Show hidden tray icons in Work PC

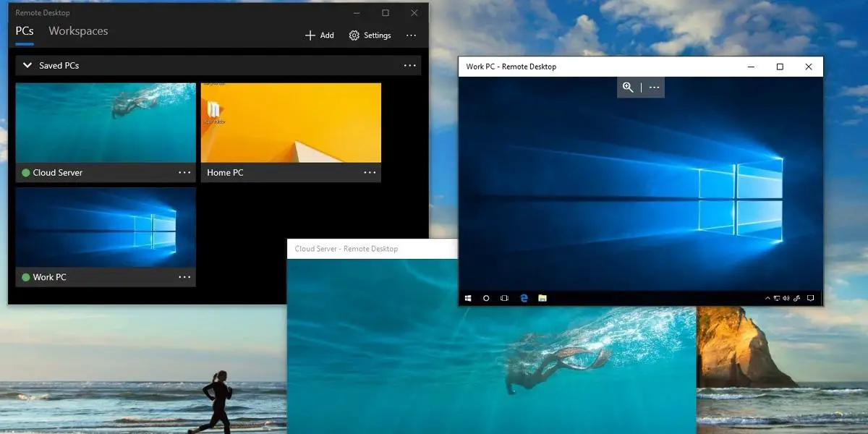tap(767, 298)
